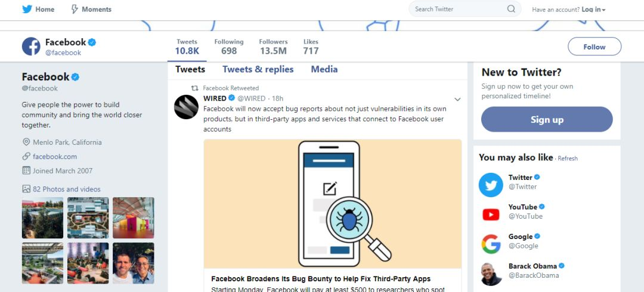644x292 pixels.
Task: Click Facebook's round logo avatar in profile bar
Action: pyautogui.click(x=31, y=46)
